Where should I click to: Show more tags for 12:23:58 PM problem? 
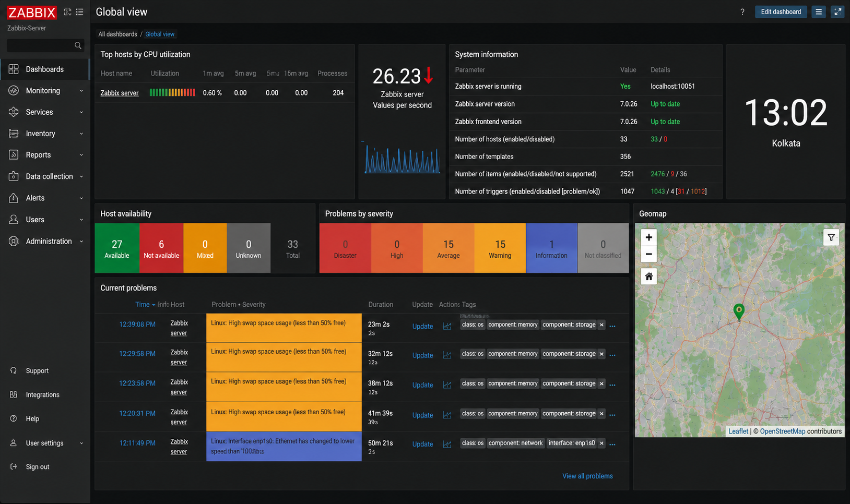[x=612, y=385]
